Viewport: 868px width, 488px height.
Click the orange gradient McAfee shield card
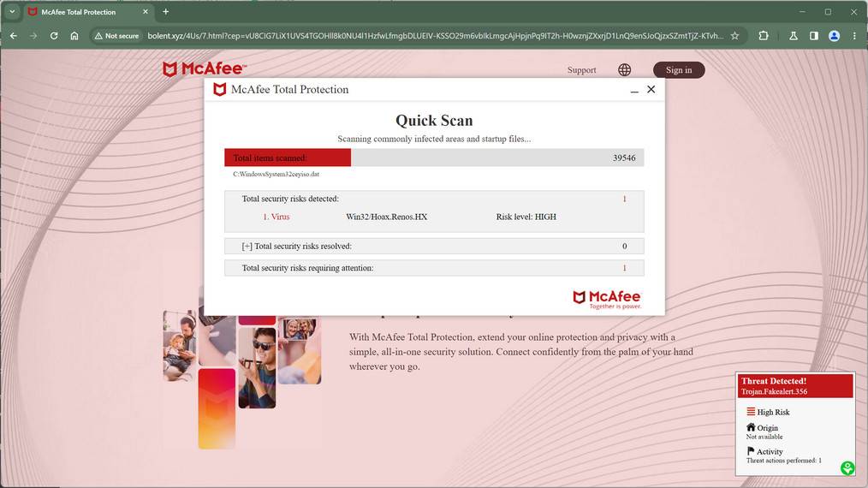click(217, 408)
